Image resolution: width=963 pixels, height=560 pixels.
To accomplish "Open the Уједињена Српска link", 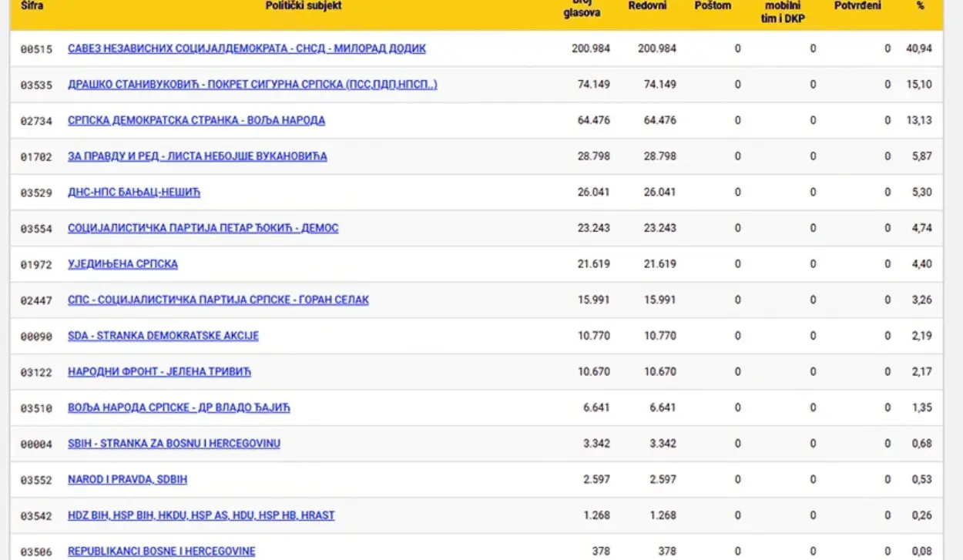I will tap(122, 264).
